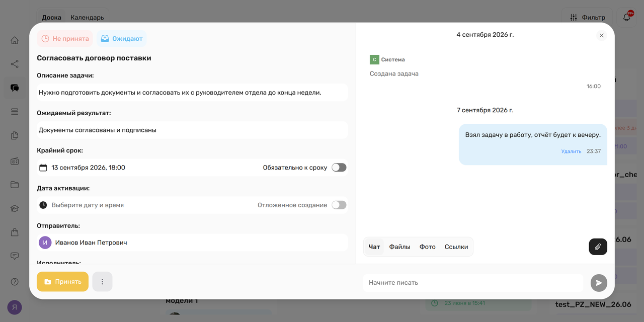Screen dimensions: 644x322
Task: Close the task dialog with X
Action: pos(601,35)
